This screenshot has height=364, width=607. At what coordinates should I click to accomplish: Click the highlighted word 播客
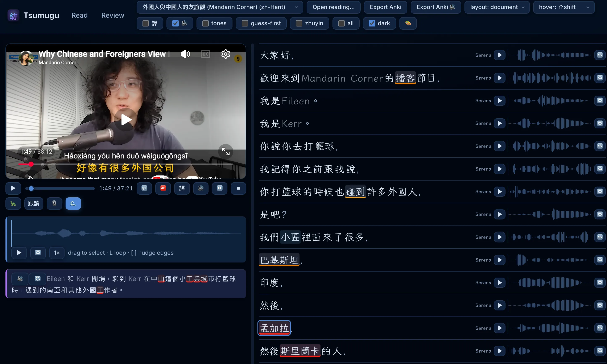405,78
